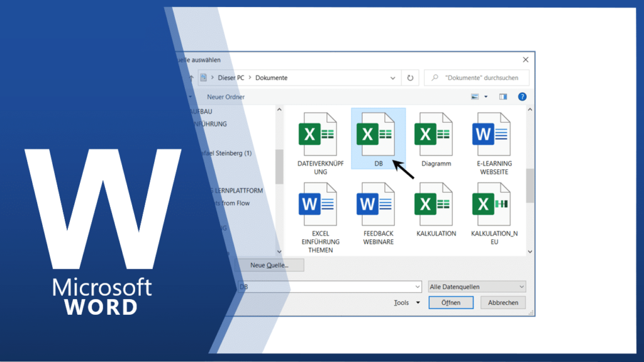Select the Diagramm Excel file icon
The height and width of the screenshot is (362, 644).
pyautogui.click(x=434, y=135)
